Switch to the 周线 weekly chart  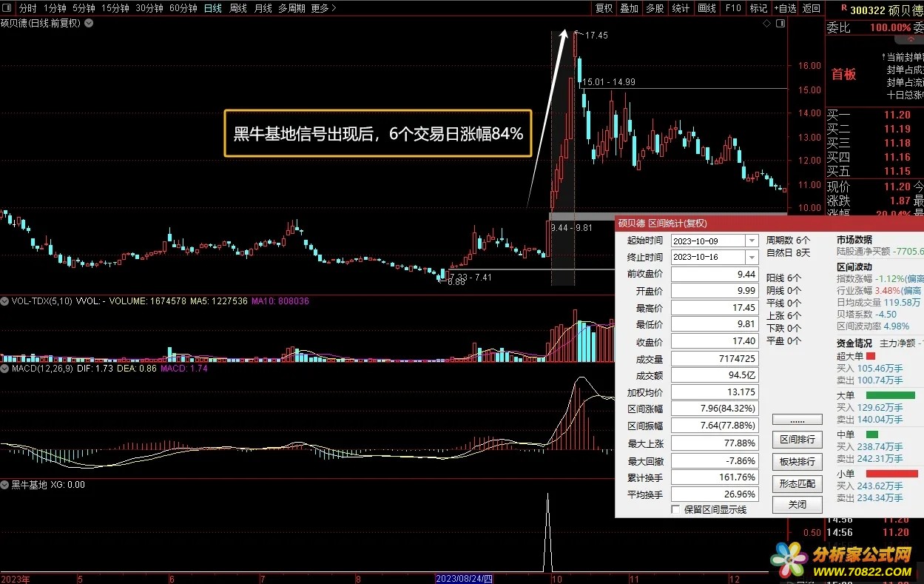pos(237,8)
